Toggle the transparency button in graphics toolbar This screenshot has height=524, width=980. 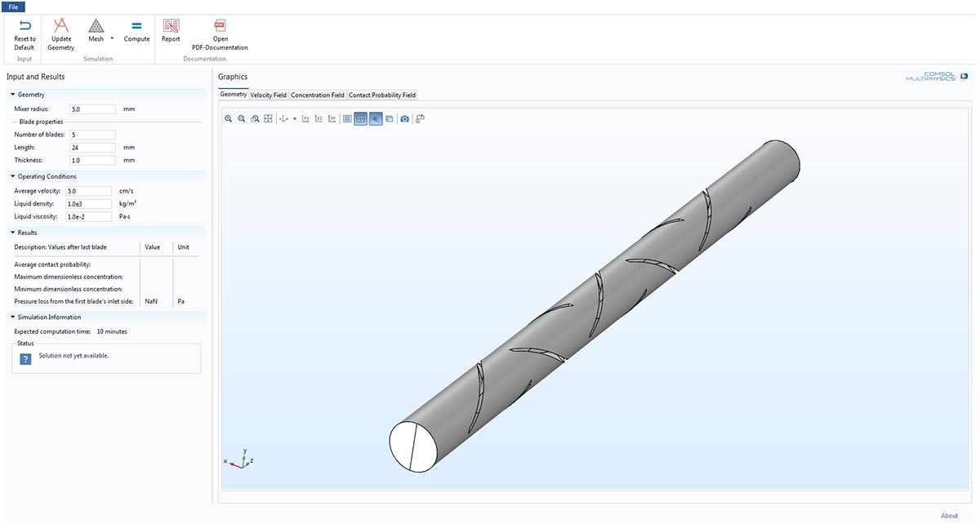pos(375,119)
